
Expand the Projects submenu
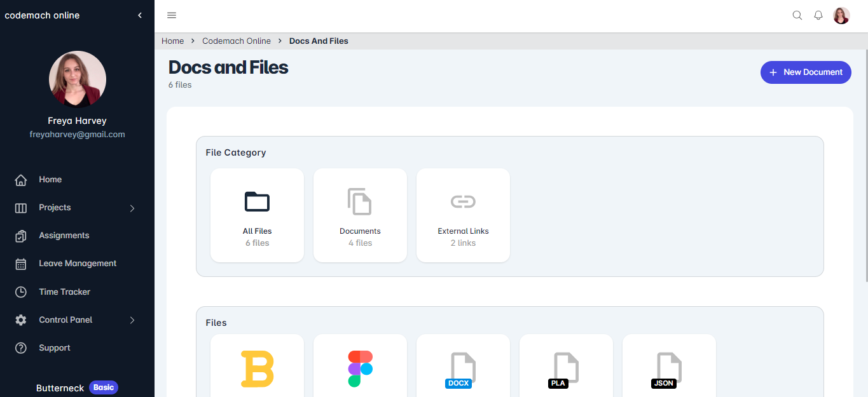coord(132,208)
